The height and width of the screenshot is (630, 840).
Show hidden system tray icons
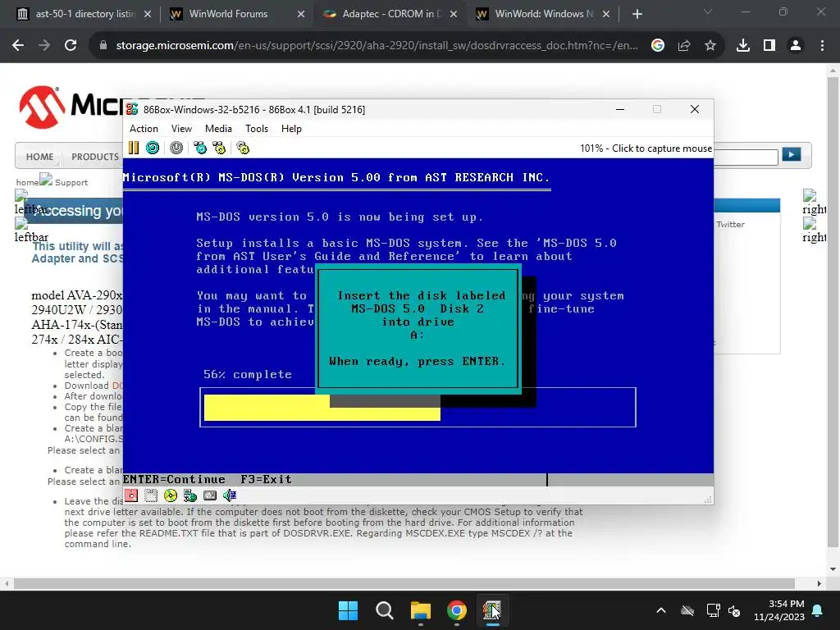point(661,610)
